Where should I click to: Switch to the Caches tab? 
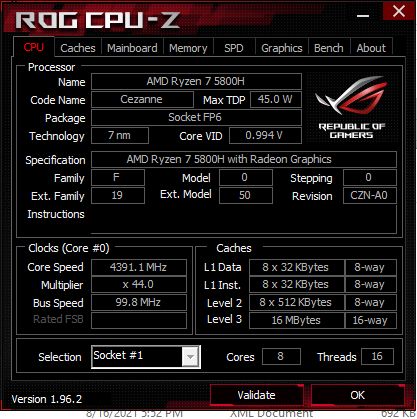pyautogui.click(x=78, y=48)
